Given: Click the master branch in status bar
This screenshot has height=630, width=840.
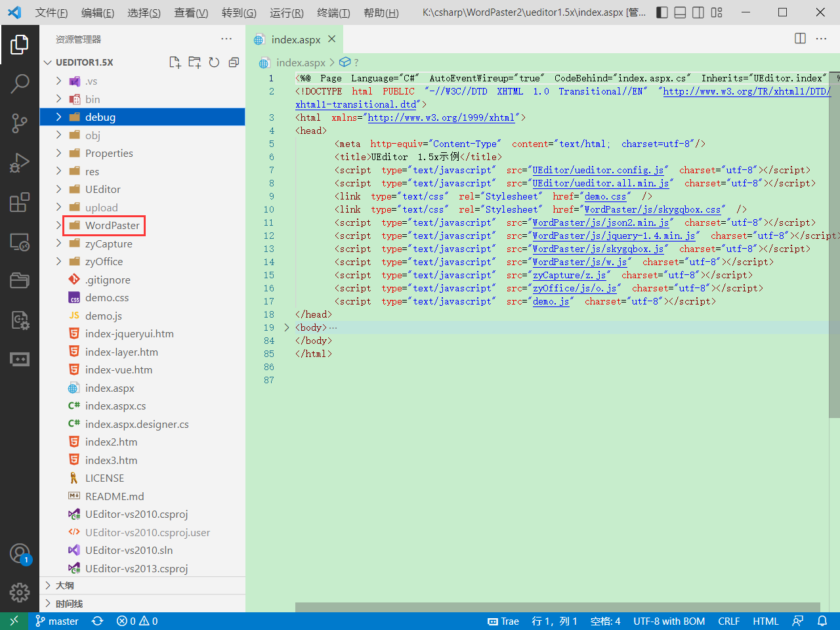Looking at the screenshot, I should click(x=57, y=621).
